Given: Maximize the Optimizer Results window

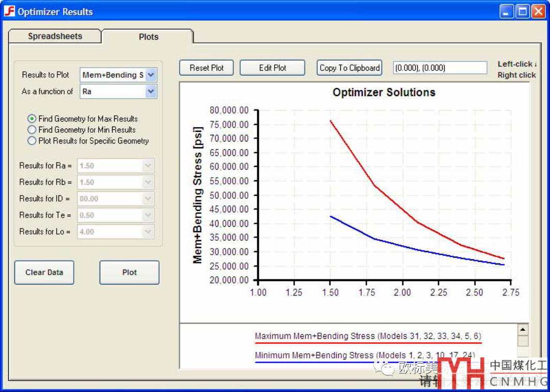Looking at the screenshot, I should [522, 11].
